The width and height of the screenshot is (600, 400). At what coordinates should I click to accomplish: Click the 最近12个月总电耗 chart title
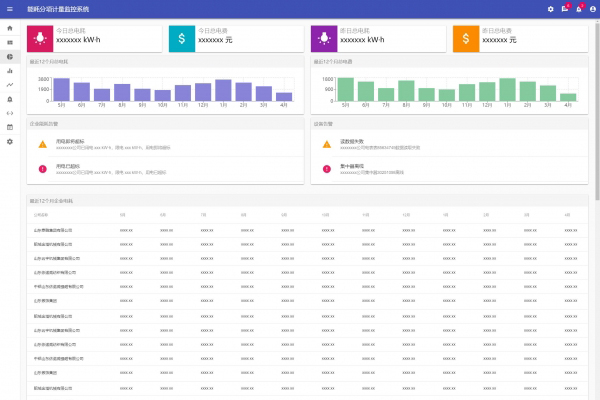[x=49, y=62]
